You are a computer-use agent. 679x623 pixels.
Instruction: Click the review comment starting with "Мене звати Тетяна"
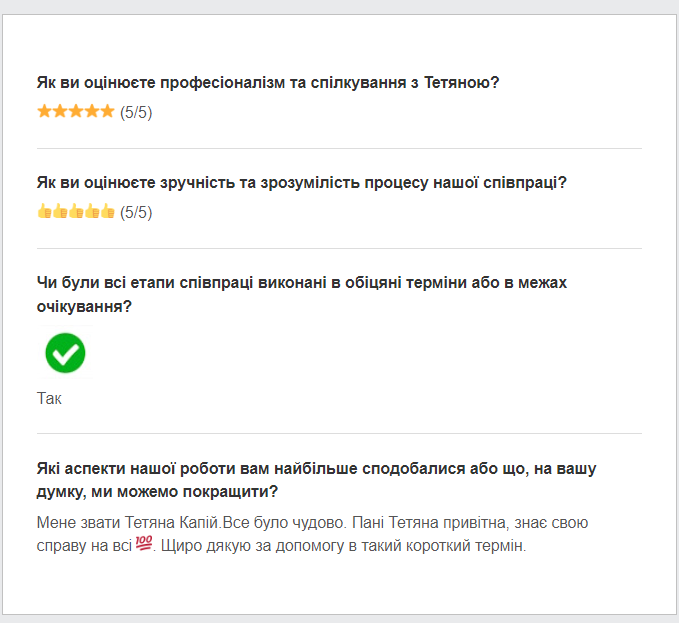click(x=312, y=534)
